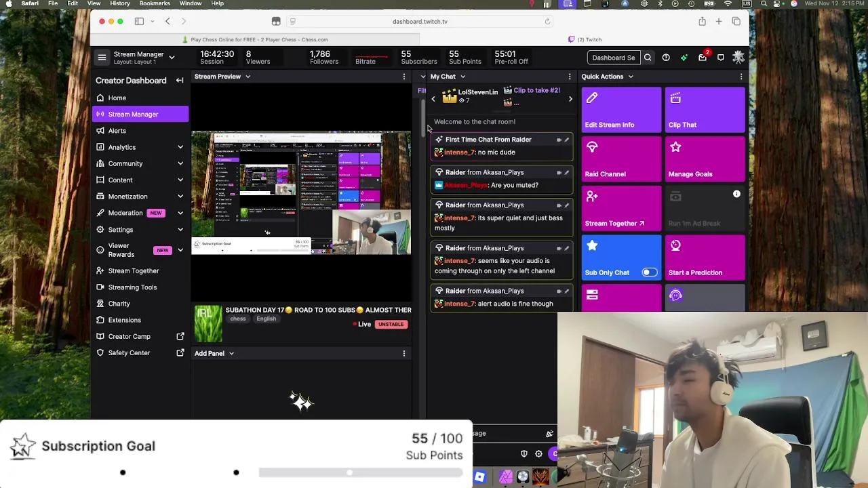Open Stream Together in the sidebar
The height and width of the screenshot is (488, 868).
point(140,271)
